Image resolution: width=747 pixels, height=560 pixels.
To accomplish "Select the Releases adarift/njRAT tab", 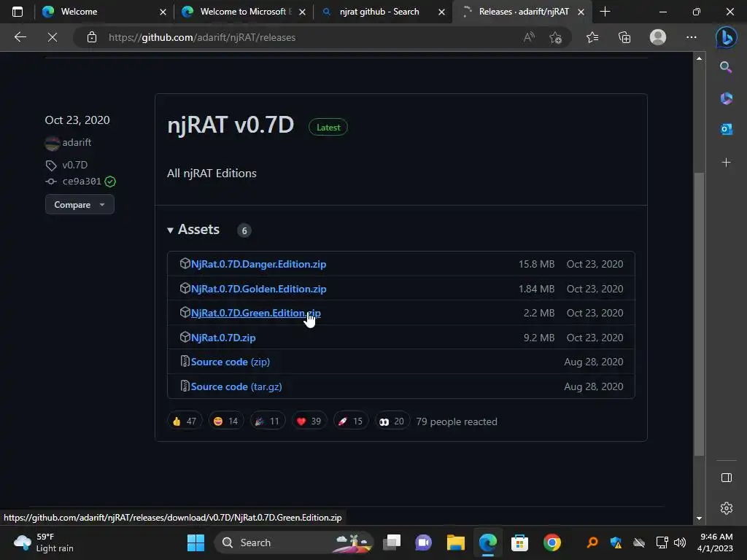I will [524, 12].
